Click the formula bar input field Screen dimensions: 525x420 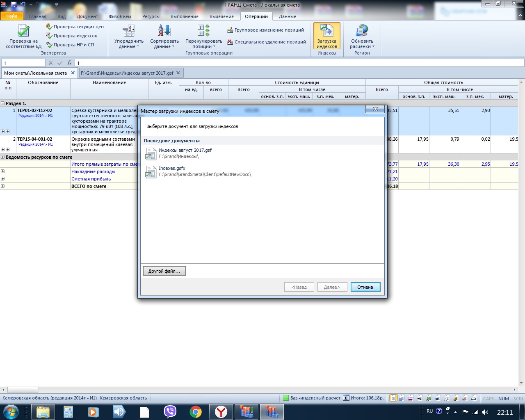tap(299, 63)
